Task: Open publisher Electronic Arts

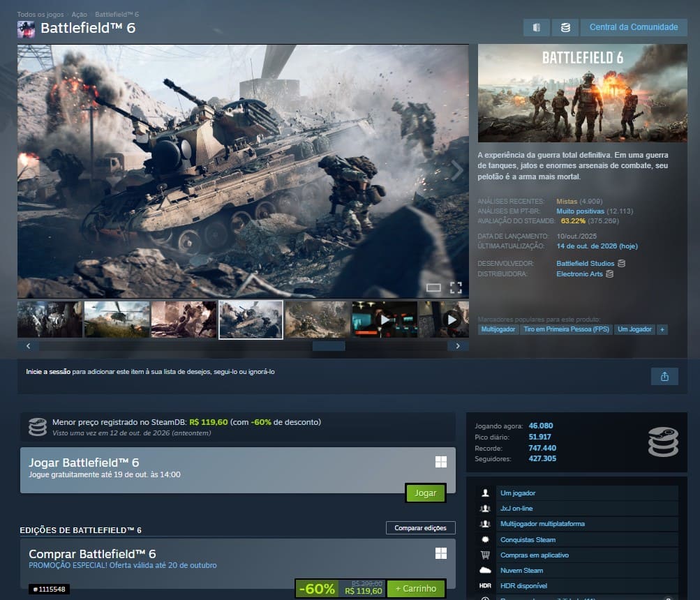Action: pos(579,273)
